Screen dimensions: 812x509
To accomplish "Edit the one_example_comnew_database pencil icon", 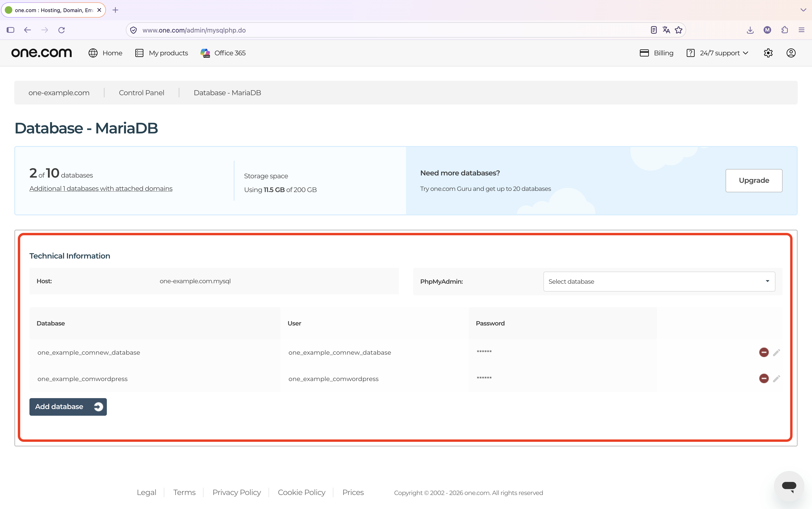I will (776, 352).
